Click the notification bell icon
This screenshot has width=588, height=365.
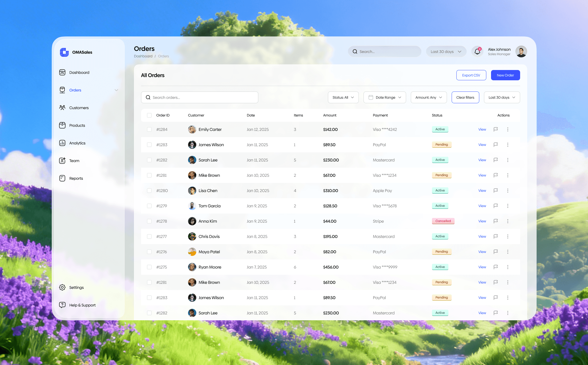tap(477, 51)
